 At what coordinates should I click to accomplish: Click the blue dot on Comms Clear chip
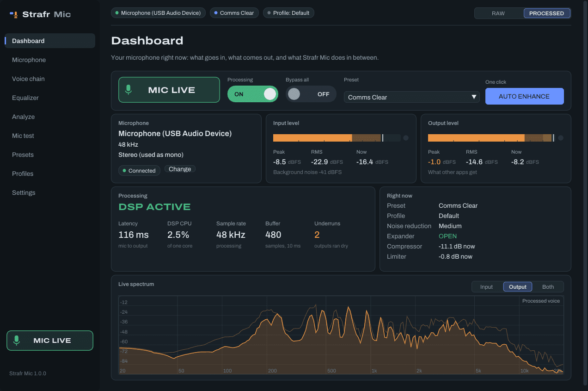pyautogui.click(x=216, y=13)
